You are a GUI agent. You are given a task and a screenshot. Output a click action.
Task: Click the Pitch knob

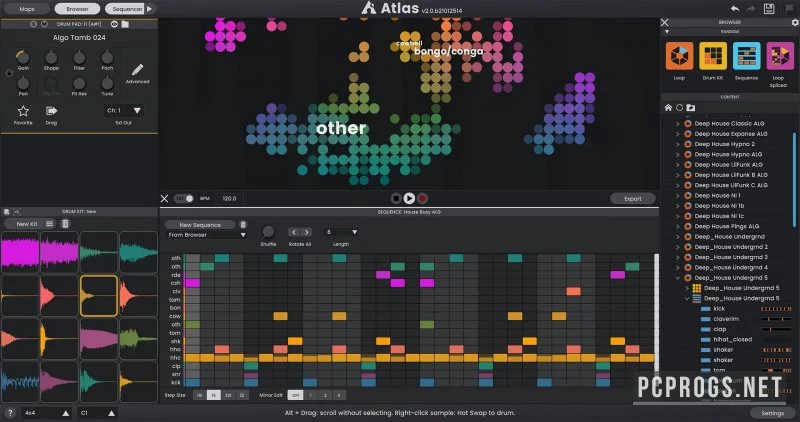pos(107,57)
